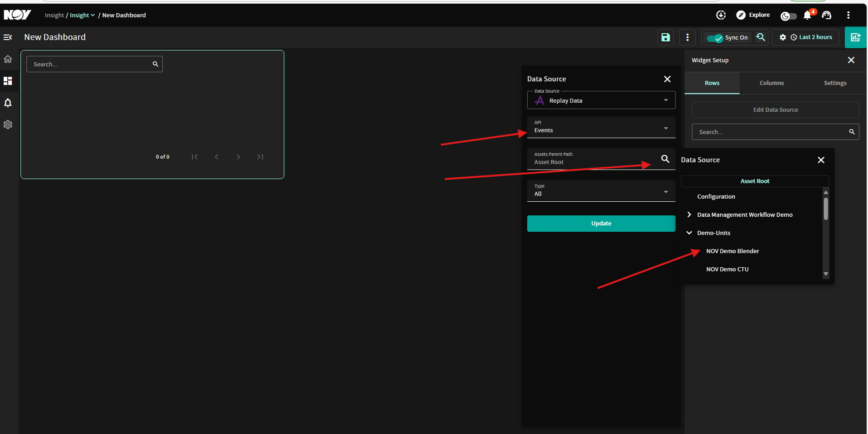868x434 pixels.
Task: Click the add widget chart icon
Action: click(856, 37)
